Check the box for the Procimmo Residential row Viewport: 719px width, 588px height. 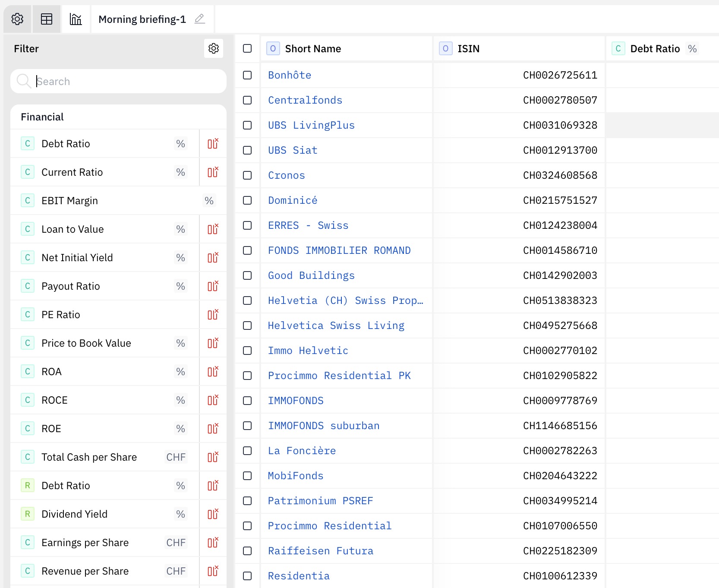(x=247, y=526)
